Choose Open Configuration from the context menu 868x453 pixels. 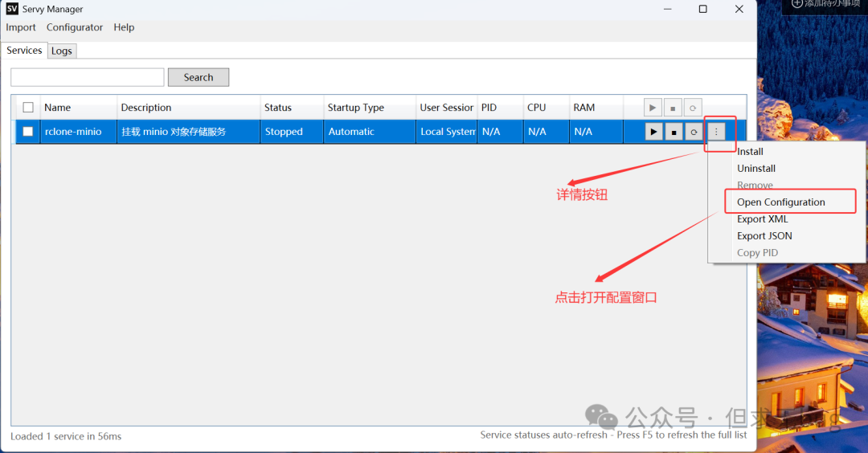780,202
